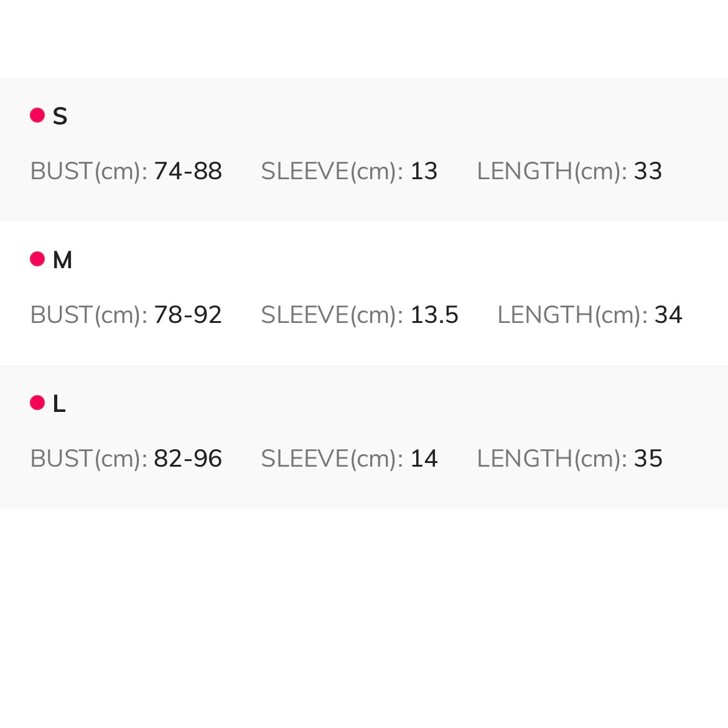Click the LENGTH(cm) label in L row

coord(552,459)
